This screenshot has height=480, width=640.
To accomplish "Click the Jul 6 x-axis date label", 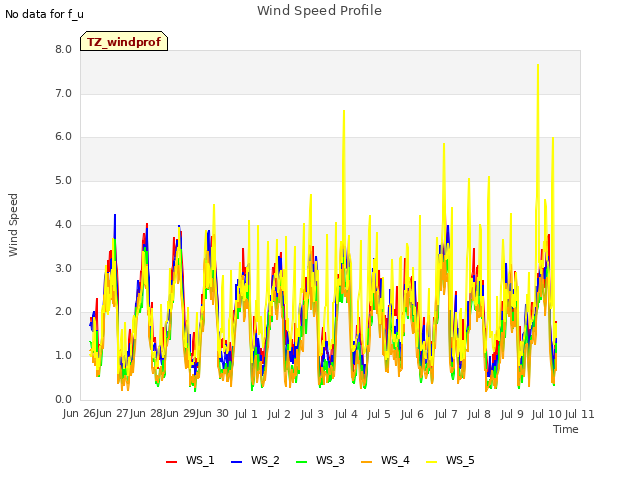I will [412, 414].
